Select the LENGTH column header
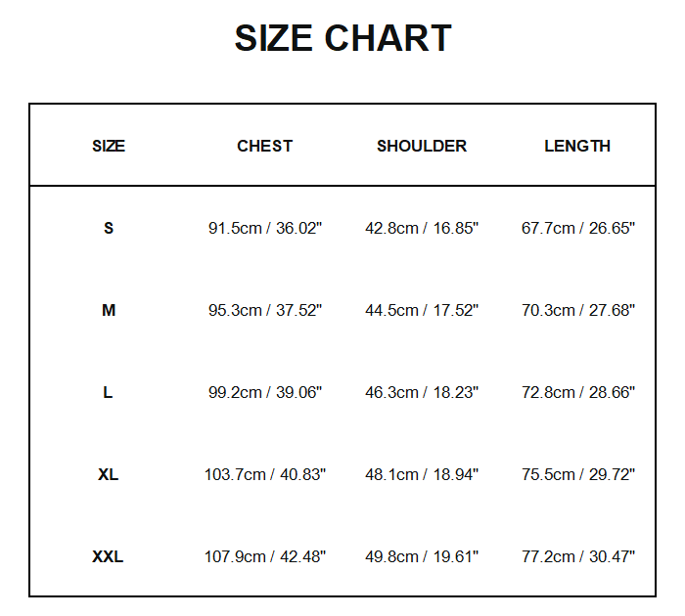 [x=577, y=146]
